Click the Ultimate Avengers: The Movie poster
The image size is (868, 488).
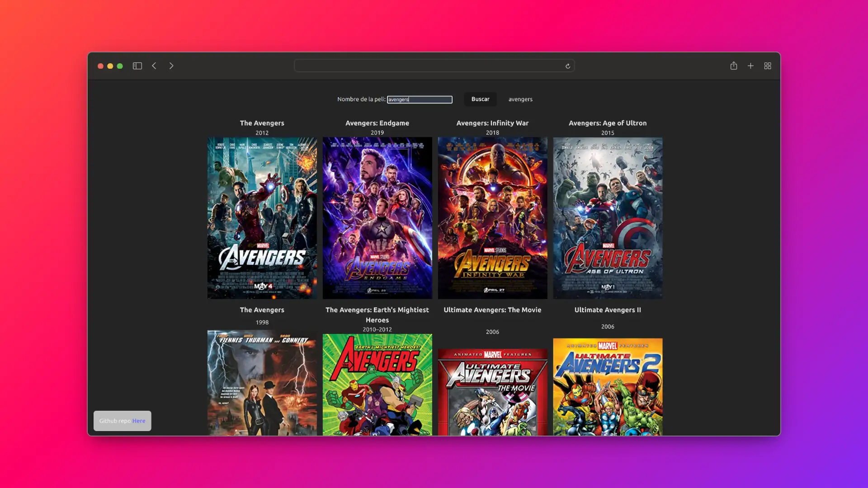pyautogui.click(x=493, y=391)
